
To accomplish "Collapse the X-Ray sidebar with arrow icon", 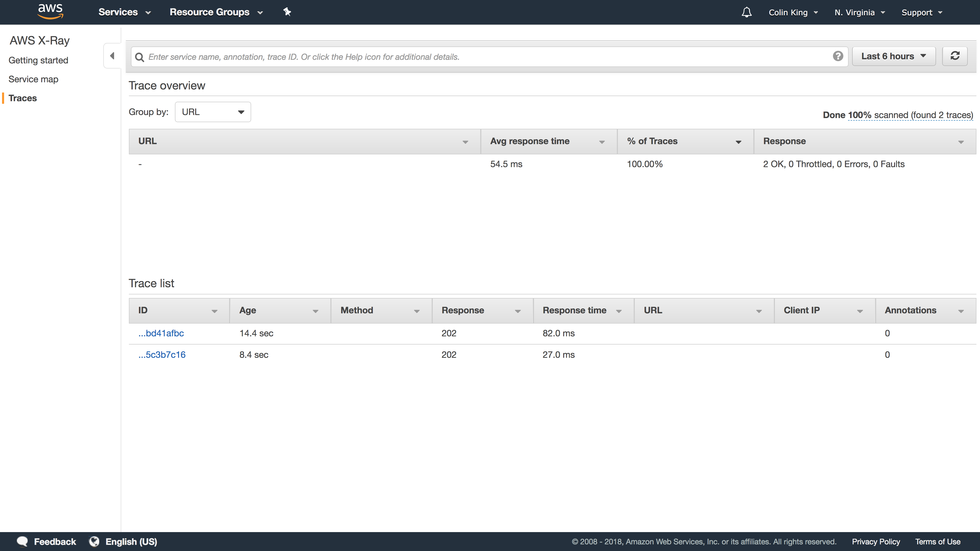I will [112, 56].
